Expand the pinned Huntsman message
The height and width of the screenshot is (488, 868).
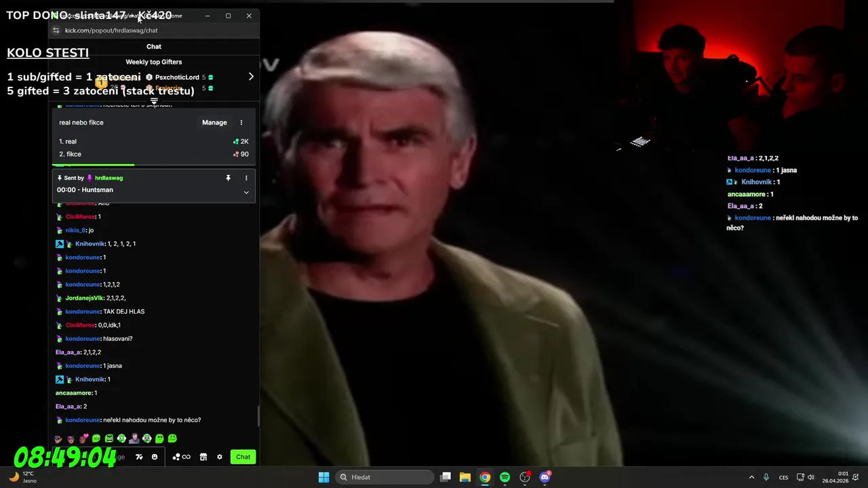(246, 192)
